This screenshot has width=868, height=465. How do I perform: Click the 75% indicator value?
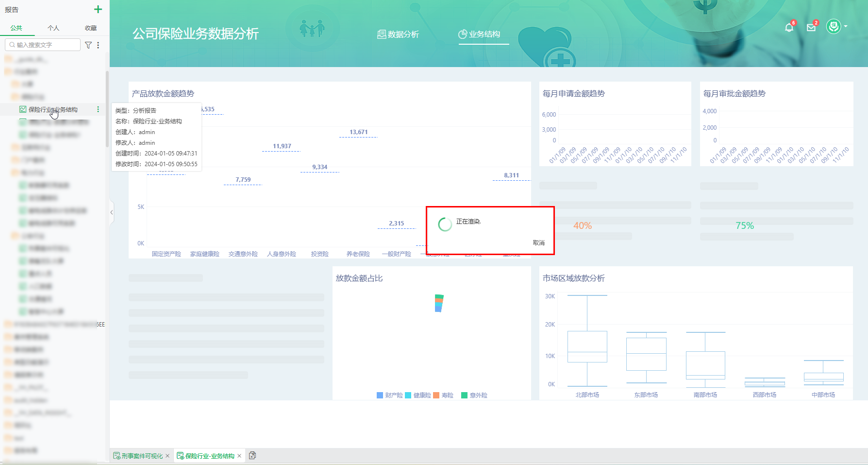(x=745, y=225)
